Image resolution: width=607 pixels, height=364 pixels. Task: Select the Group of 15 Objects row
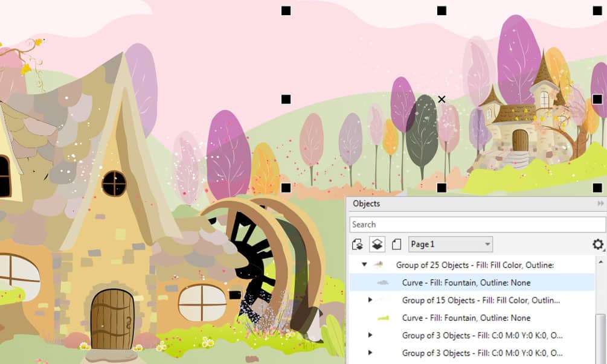tap(472, 300)
